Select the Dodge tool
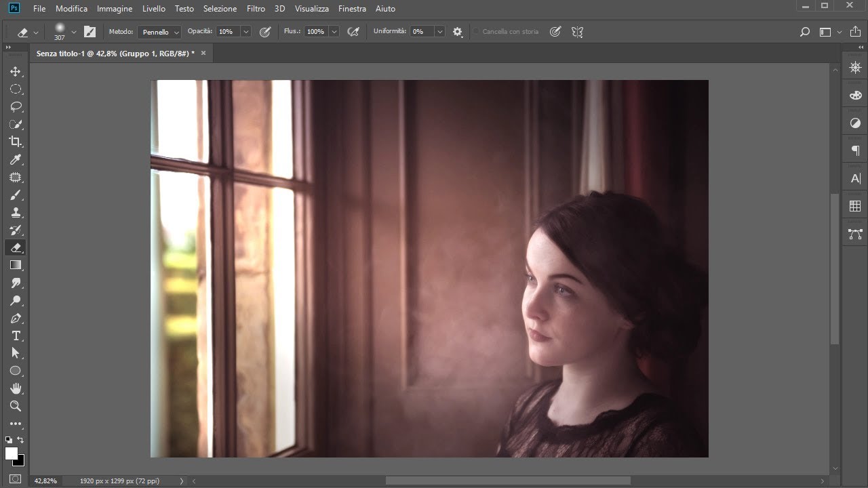The width and height of the screenshot is (868, 488). point(16,300)
